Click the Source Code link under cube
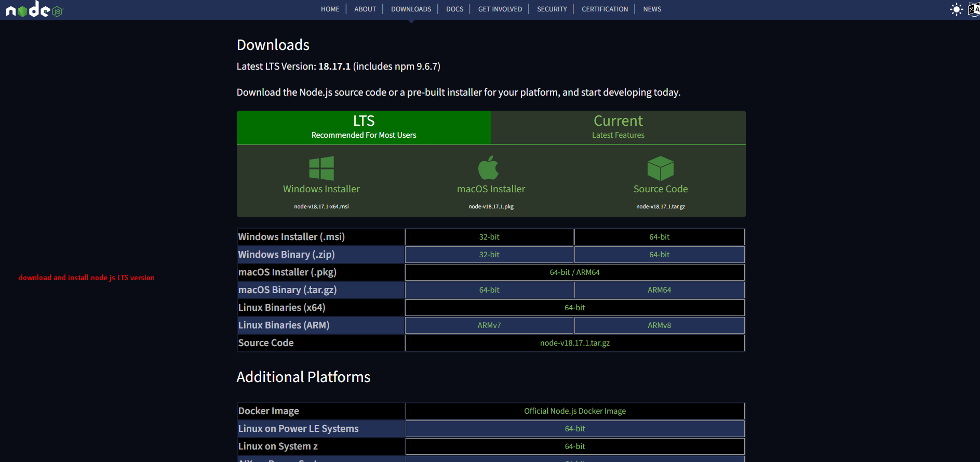Viewport: 980px width, 462px height. pyautogui.click(x=661, y=189)
